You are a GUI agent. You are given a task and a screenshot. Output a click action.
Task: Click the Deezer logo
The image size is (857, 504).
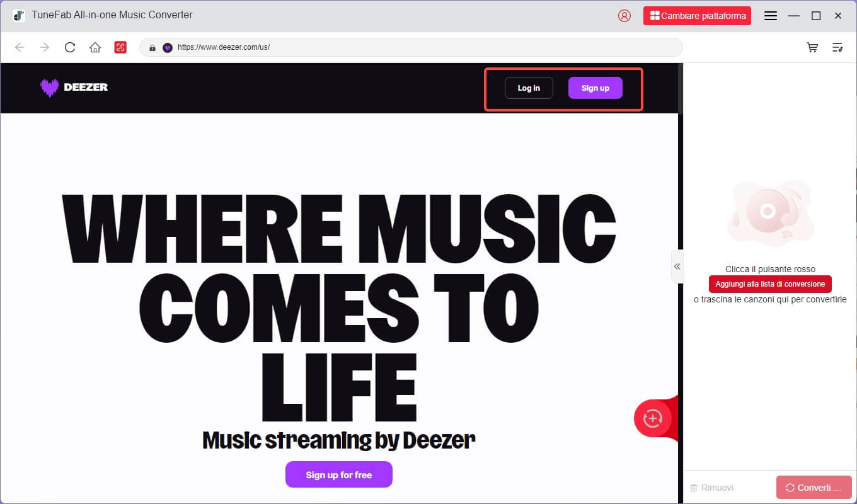point(74,88)
